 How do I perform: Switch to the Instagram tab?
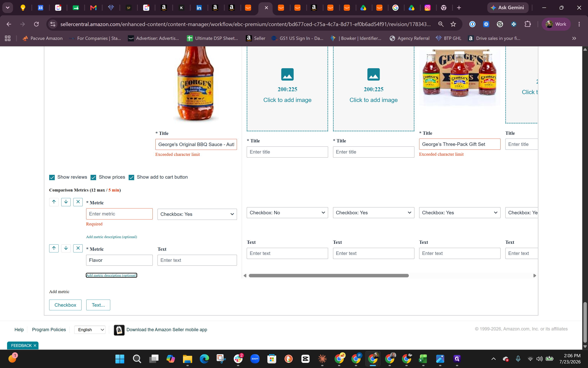427,8
